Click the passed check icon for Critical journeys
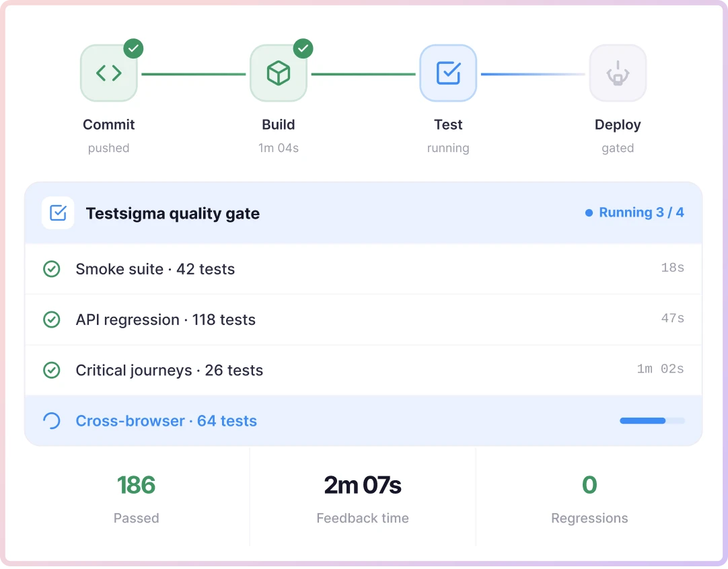 pos(52,370)
